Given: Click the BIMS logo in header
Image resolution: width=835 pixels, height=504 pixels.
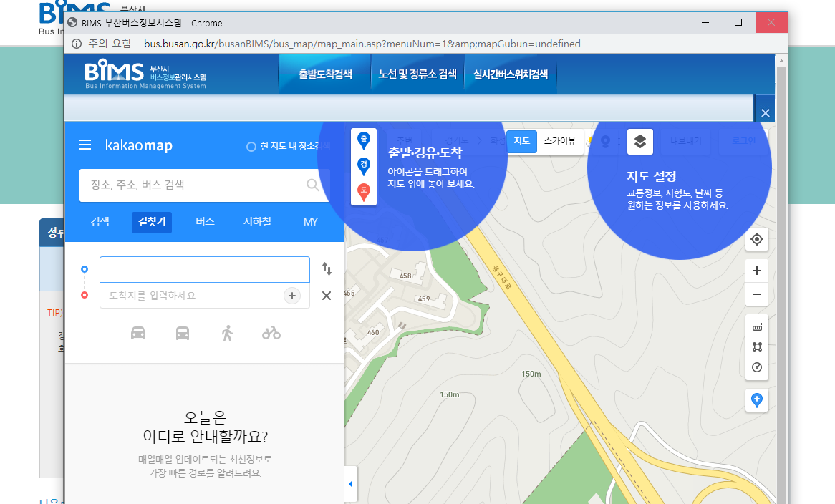Looking at the screenshot, I should tap(145, 74).
